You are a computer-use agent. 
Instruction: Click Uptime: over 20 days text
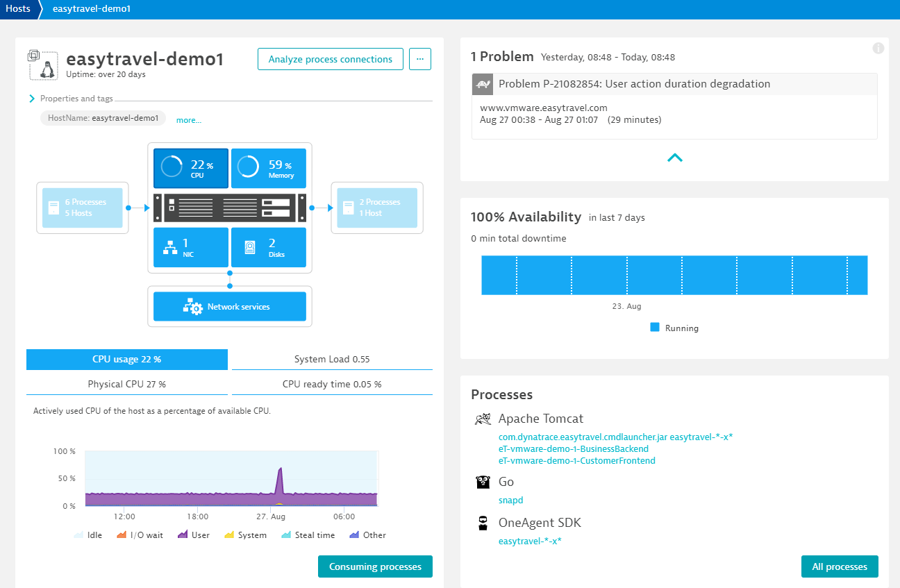click(x=106, y=74)
